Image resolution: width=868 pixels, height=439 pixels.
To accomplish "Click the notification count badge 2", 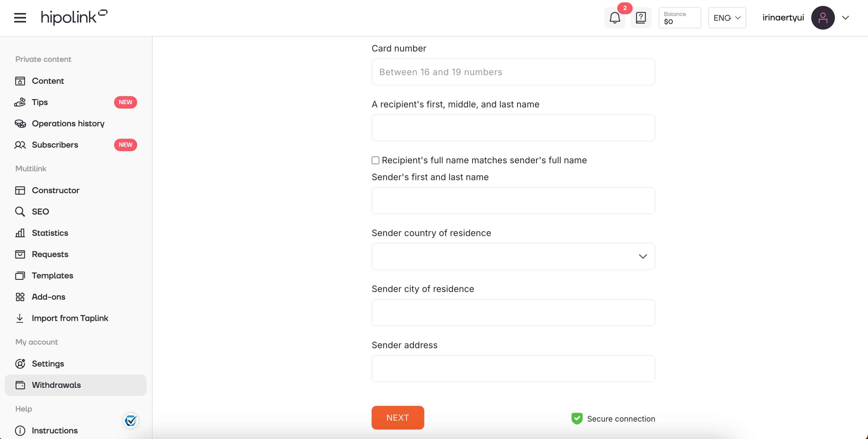I will tap(625, 8).
